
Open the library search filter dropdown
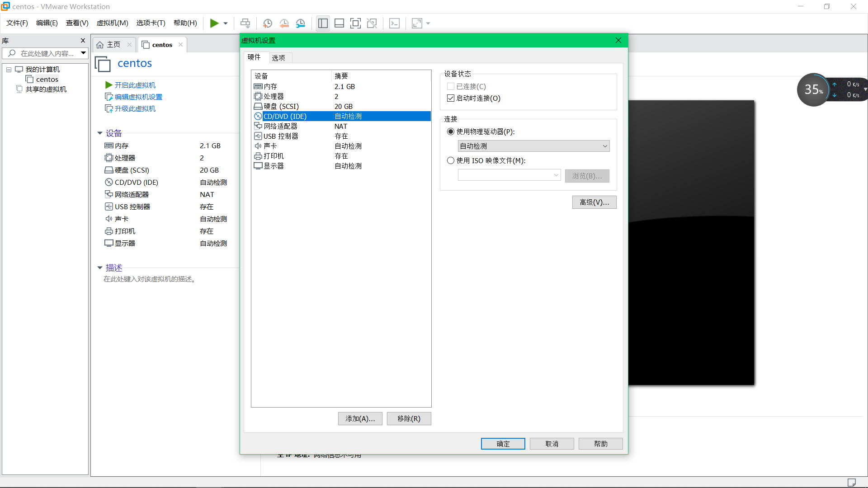(84, 53)
